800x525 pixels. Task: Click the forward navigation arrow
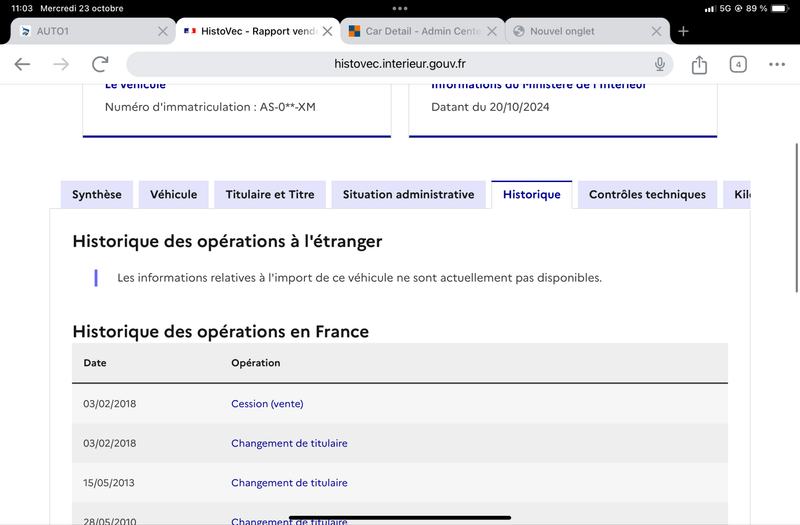(61, 64)
